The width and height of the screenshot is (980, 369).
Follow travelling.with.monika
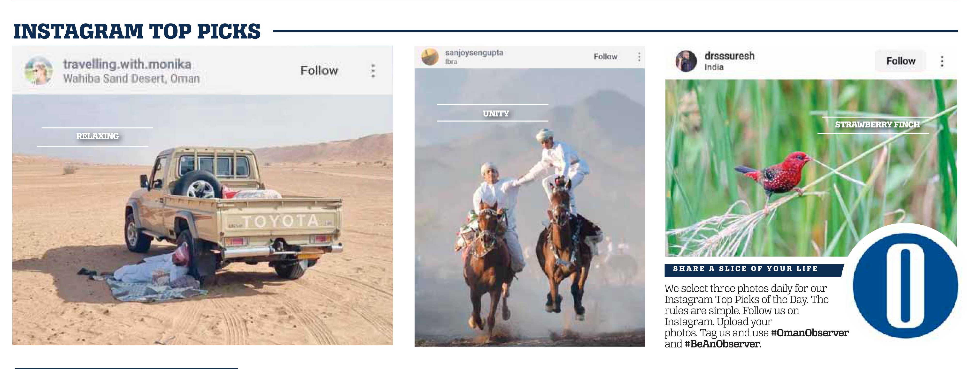319,71
